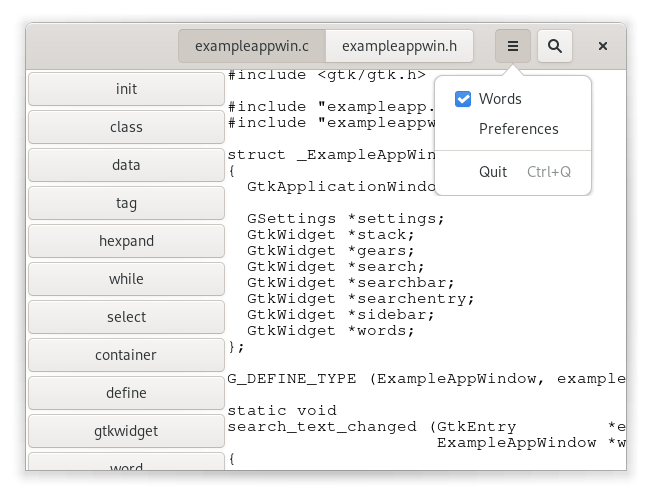Pick the "hexpand" word button
Viewport: 652px width, 499px height.
[126, 241]
